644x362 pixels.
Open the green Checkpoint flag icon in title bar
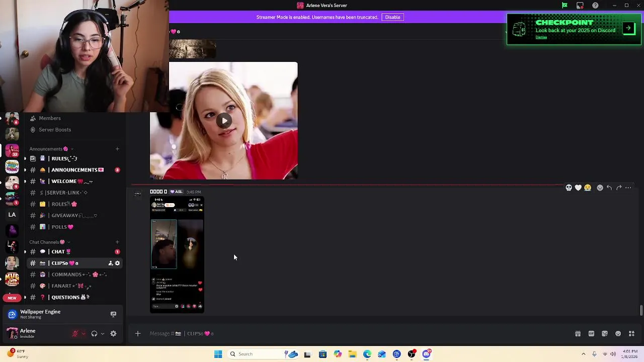565,6
